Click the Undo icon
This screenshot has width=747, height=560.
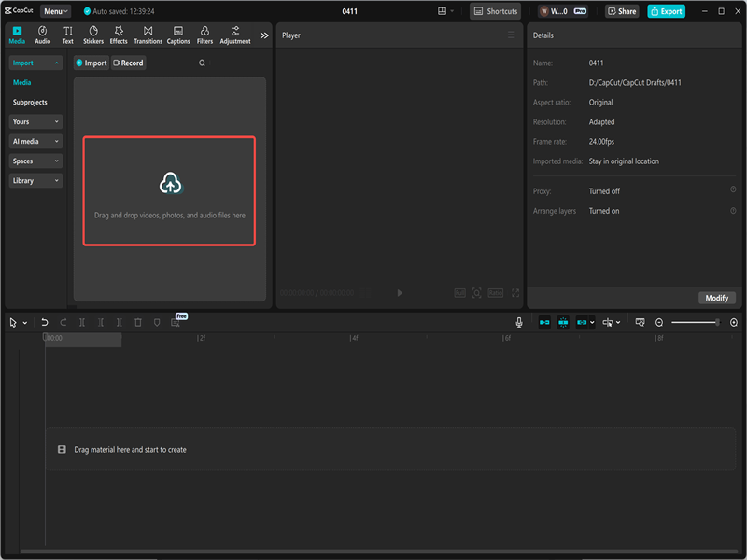[x=44, y=322]
